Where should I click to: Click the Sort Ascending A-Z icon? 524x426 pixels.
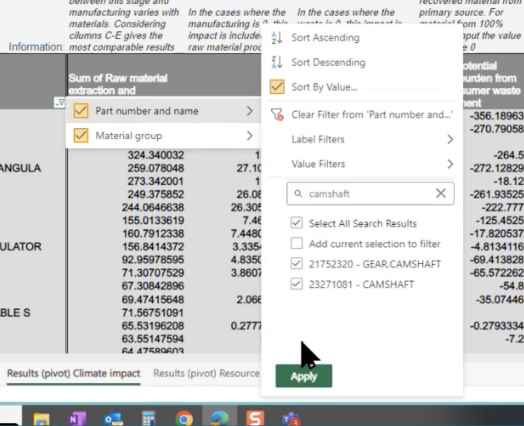tap(277, 37)
